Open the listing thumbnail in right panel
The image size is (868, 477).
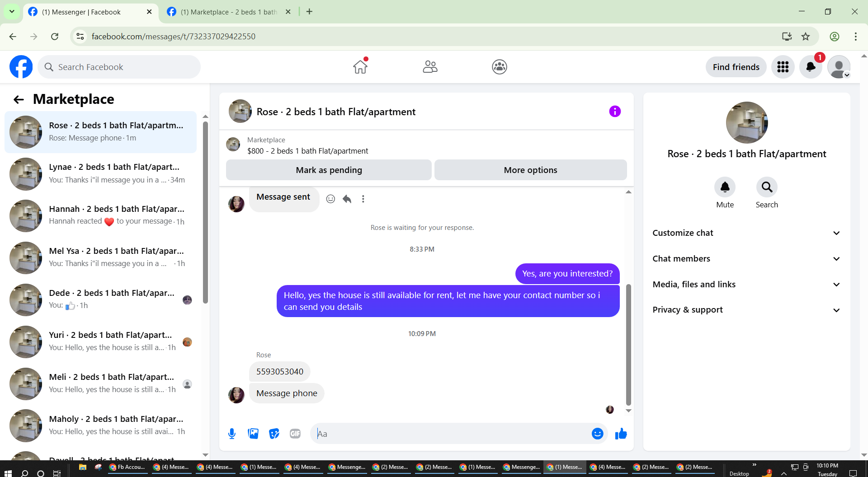click(x=747, y=123)
